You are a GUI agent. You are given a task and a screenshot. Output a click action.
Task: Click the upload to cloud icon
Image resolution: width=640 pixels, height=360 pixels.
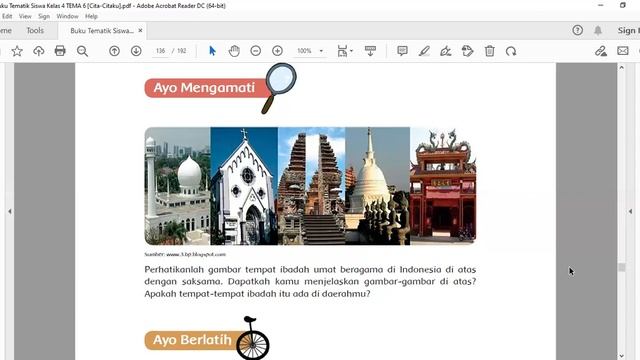[x=38, y=51]
